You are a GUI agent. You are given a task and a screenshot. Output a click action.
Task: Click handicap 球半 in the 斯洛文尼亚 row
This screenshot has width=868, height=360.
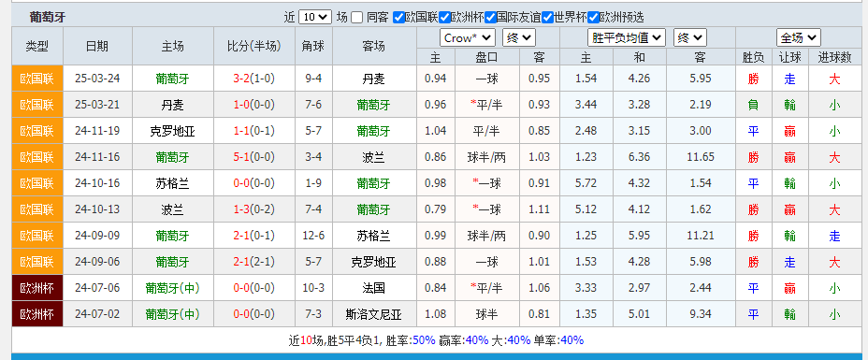tap(486, 315)
